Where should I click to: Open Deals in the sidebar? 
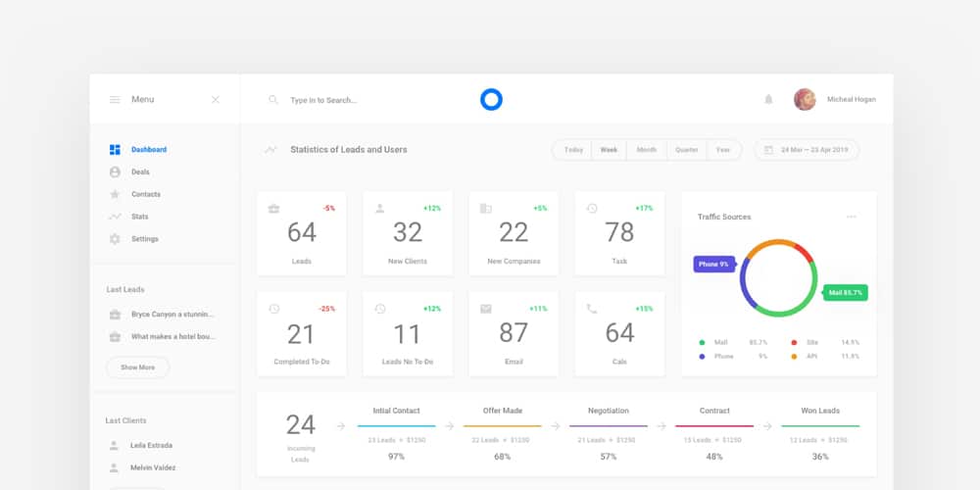coord(140,171)
